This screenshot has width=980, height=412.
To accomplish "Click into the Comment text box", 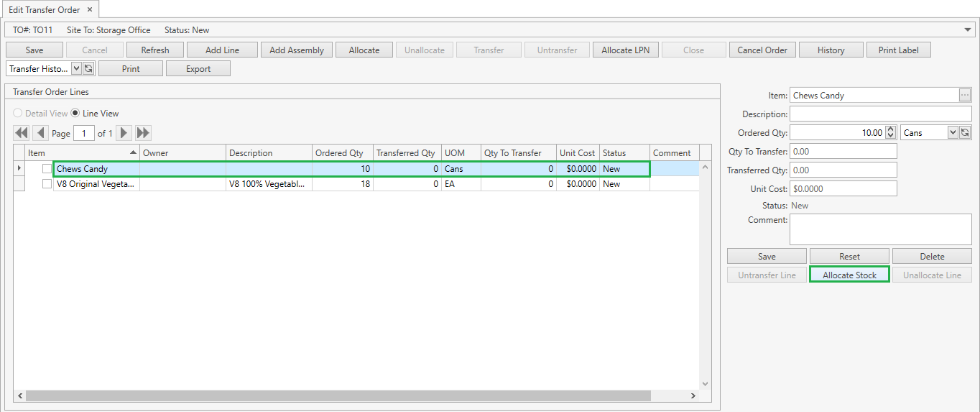I will coord(880,229).
